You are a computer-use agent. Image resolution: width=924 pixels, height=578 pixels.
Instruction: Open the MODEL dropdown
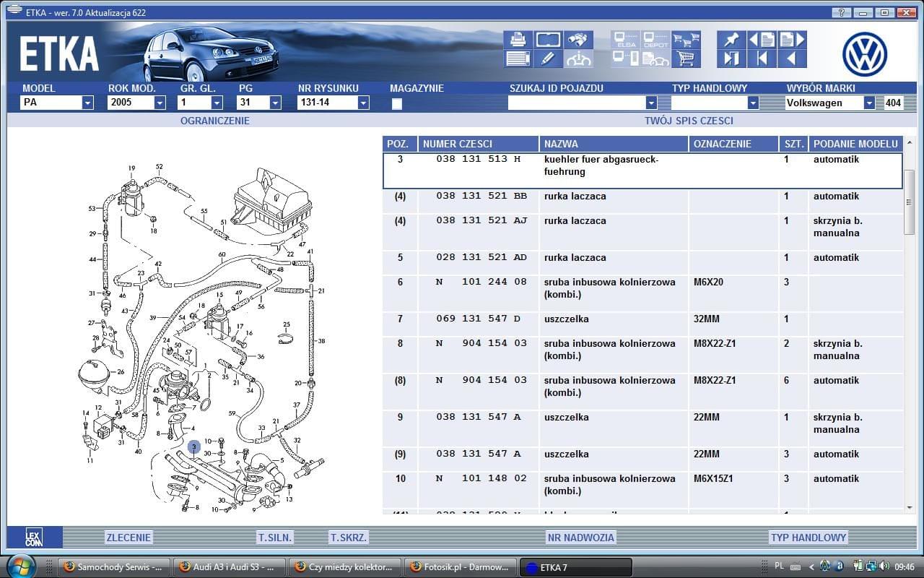point(87,103)
